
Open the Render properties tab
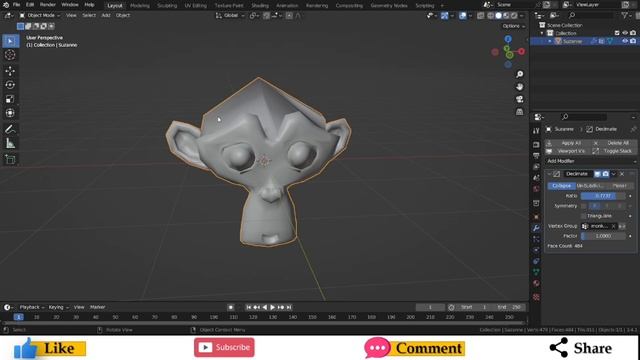click(536, 145)
